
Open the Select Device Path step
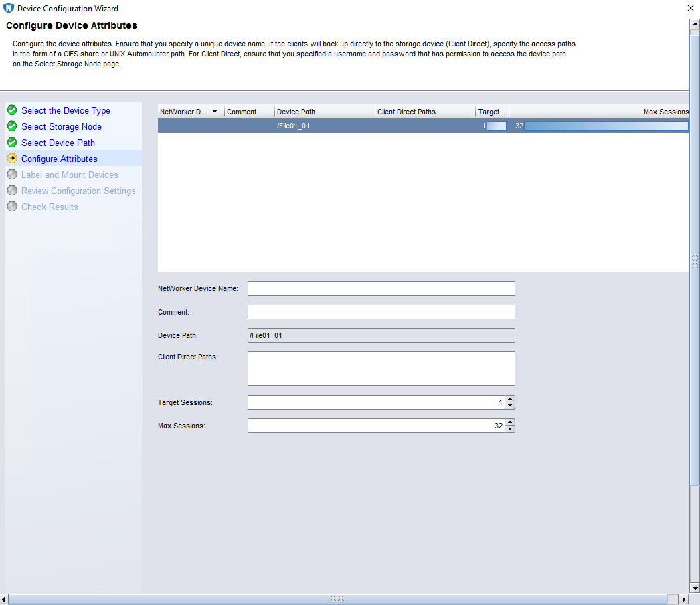coord(58,143)
